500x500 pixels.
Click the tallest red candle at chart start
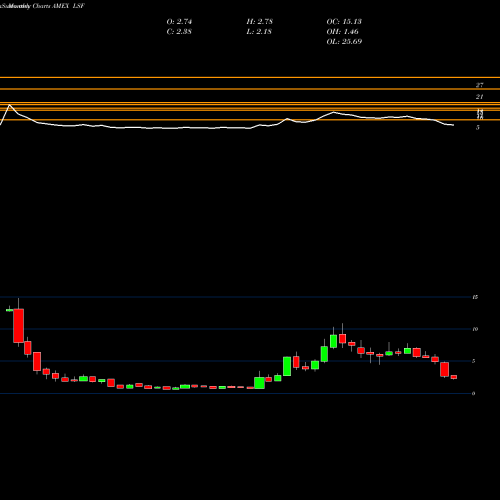[x=19, y=325]
